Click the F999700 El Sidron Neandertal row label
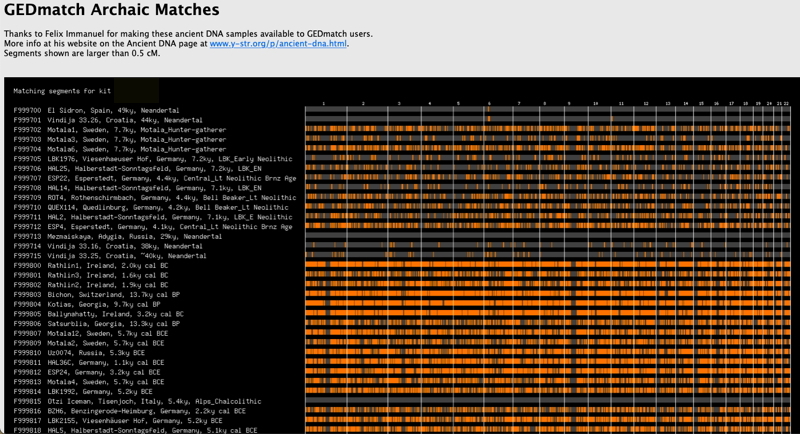 pos(97,111)
